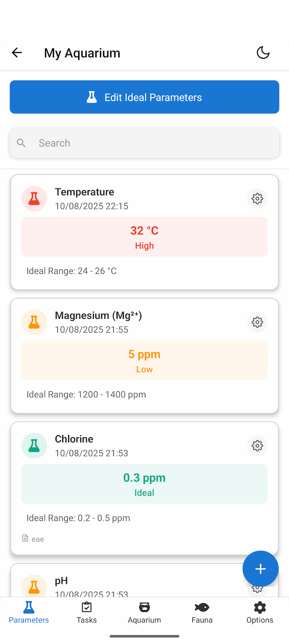This screenshot has height=644, width=289.
Task: Open Magnesium parameter settings gear
Action: (257, 322)
